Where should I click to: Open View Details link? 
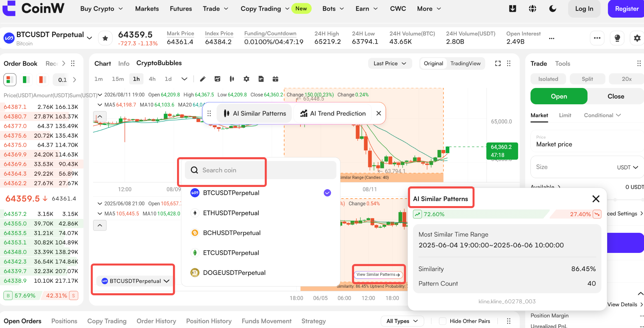coord(625,304)
